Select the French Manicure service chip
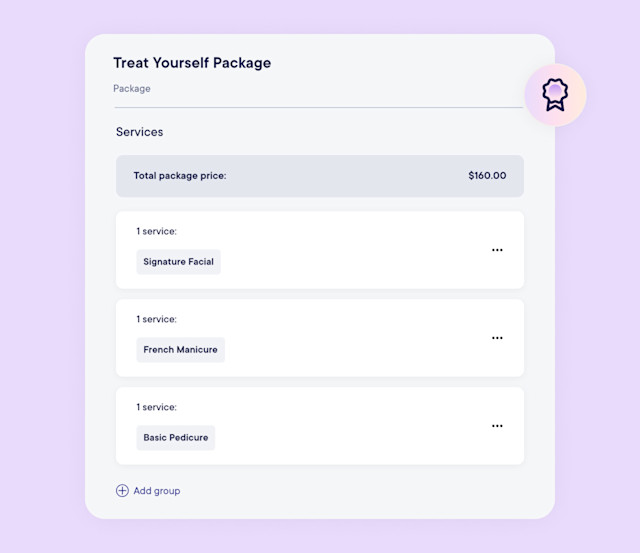Viewport: 640px width, 553px height. click(180, 350)
